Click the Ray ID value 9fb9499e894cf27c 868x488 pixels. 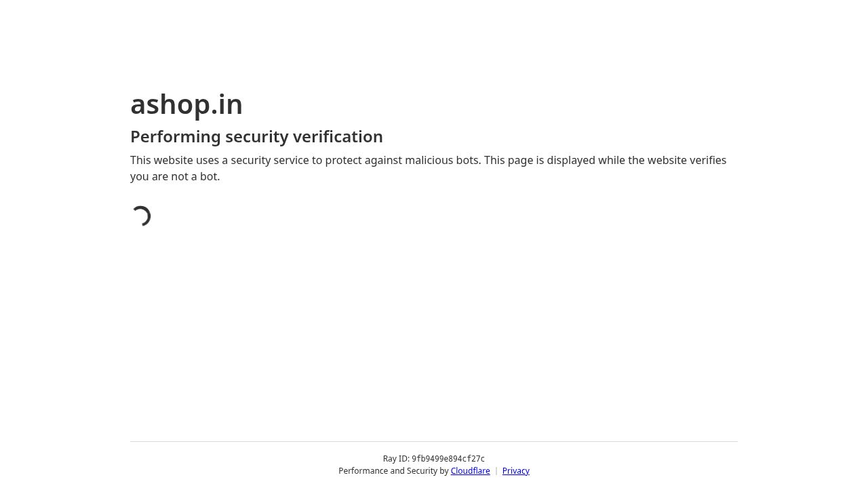pyautogui.click(x=448, y=459)
